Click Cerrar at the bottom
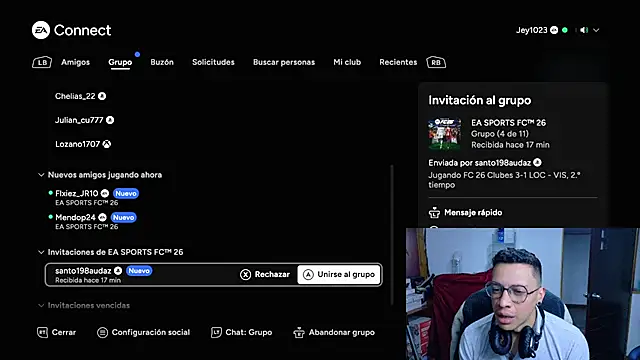The height and width of the screenshot is (360, 640). click(57, 332)
